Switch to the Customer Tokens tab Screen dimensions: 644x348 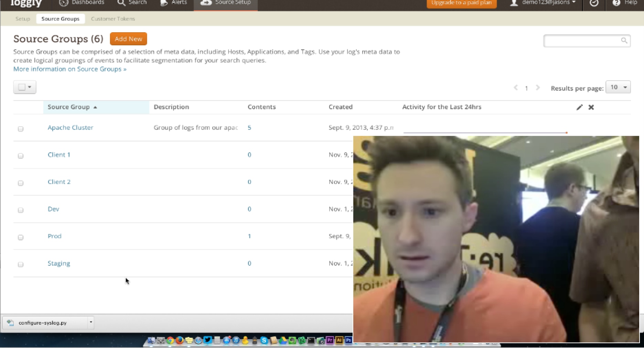pos(113,19)
